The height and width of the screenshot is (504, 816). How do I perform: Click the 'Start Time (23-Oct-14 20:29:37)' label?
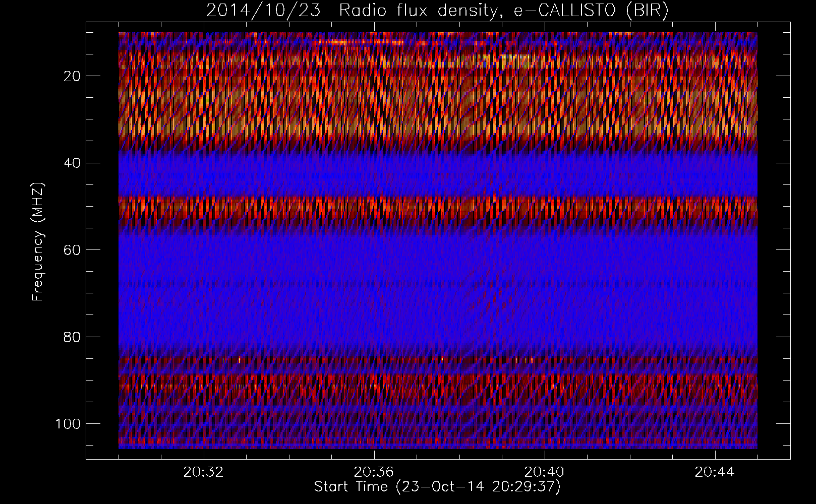437,487
